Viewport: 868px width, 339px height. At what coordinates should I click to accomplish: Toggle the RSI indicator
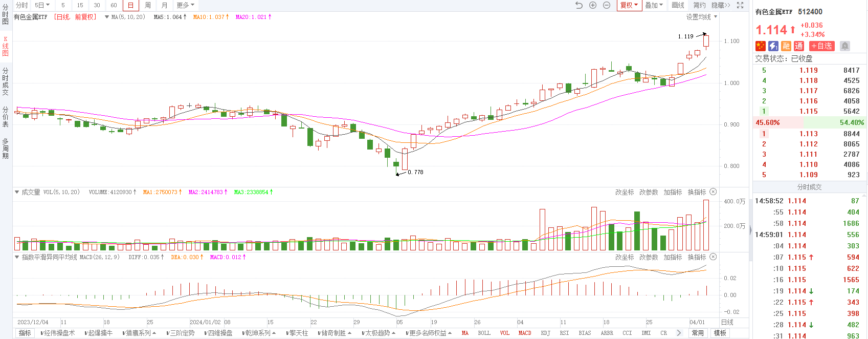click(x=564, y=333)
